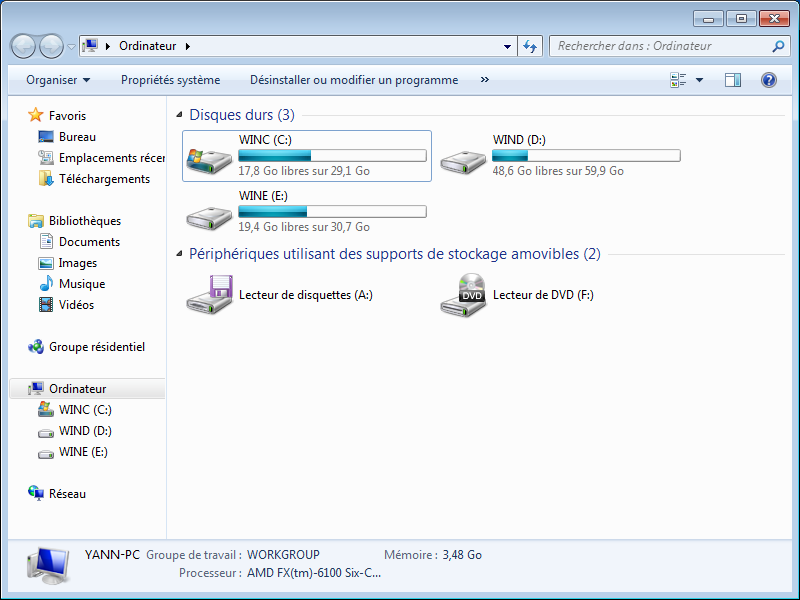
Task: Click the WINE (E:) hard drive icon
Action: [x=209, y=217]
